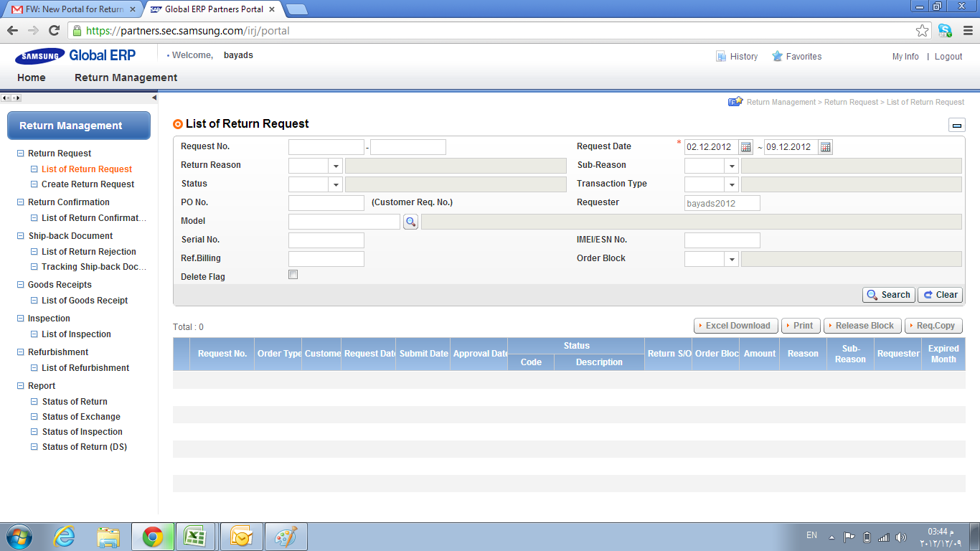Click the Model search magnifier icon

[410, 222]
